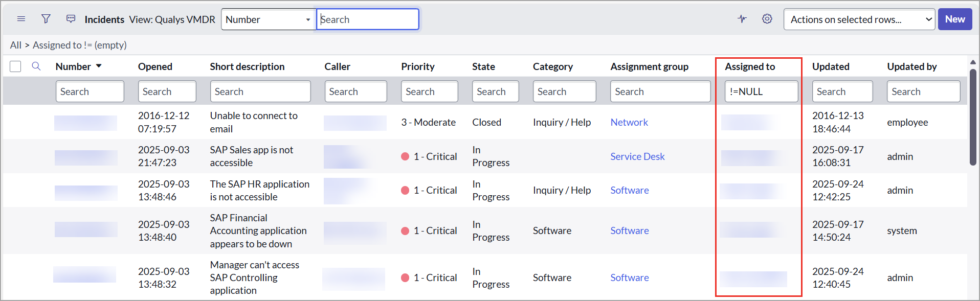980x301 pixels.
Task: Click the funnel filter icon
Action: 46,19
